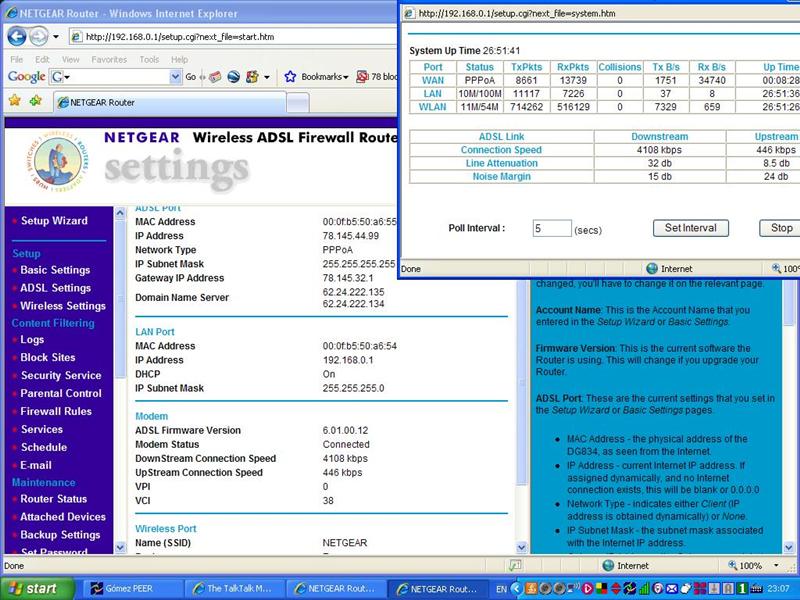Open ADSL Settings in the sidebar

point(56,288)
